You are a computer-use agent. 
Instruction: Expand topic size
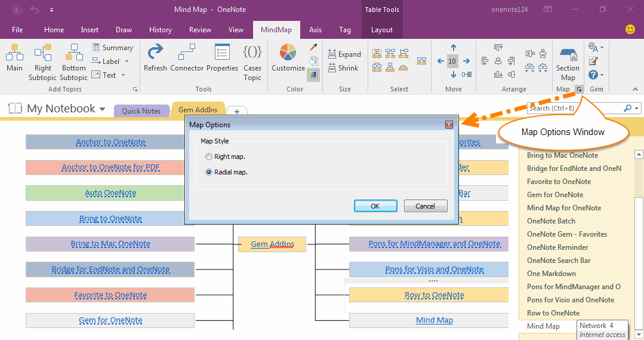[x=344, y=54]
